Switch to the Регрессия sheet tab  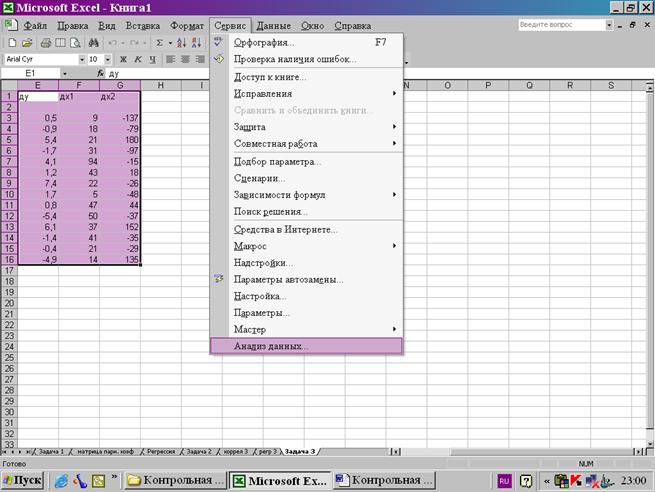tap(161, 451)
